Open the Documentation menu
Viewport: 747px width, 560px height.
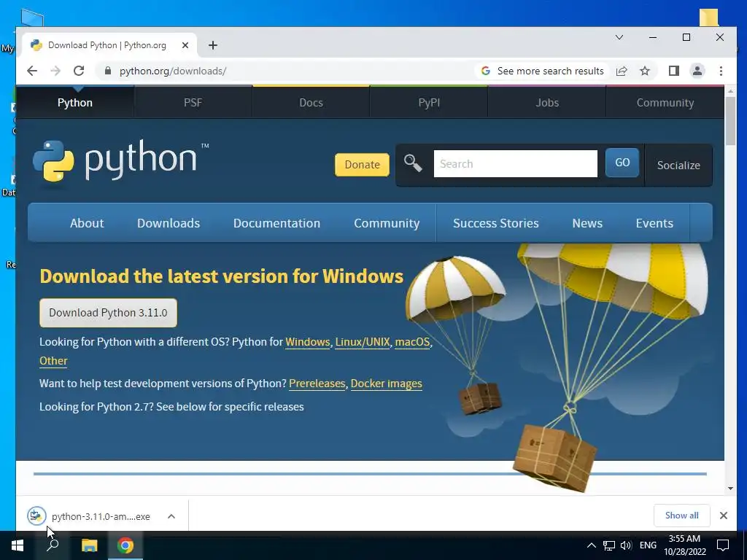[276, 223]
